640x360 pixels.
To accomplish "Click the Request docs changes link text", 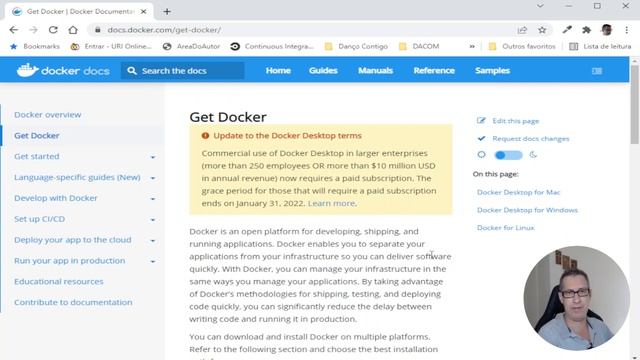I will click(531, 139).
